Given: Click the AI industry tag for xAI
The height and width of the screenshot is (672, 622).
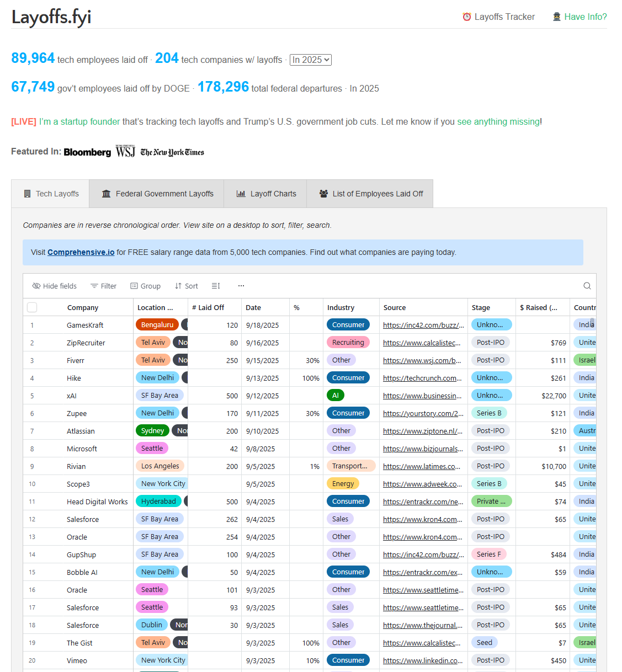Looking at the screenshot, I should [x=336, y=396].
